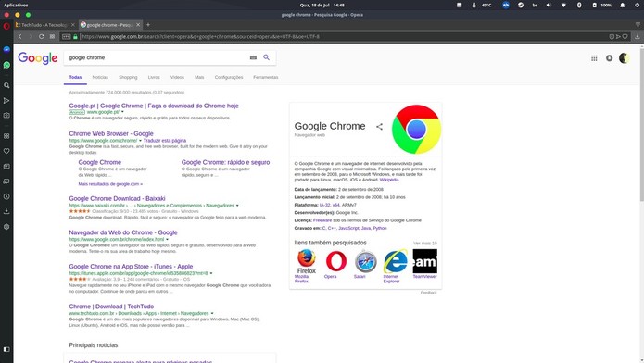Viewport: 644px width, 363px height.
Task: Open the tab menu at the right of the tab bar
Action: pyautogui.click(x=638, y=25)
